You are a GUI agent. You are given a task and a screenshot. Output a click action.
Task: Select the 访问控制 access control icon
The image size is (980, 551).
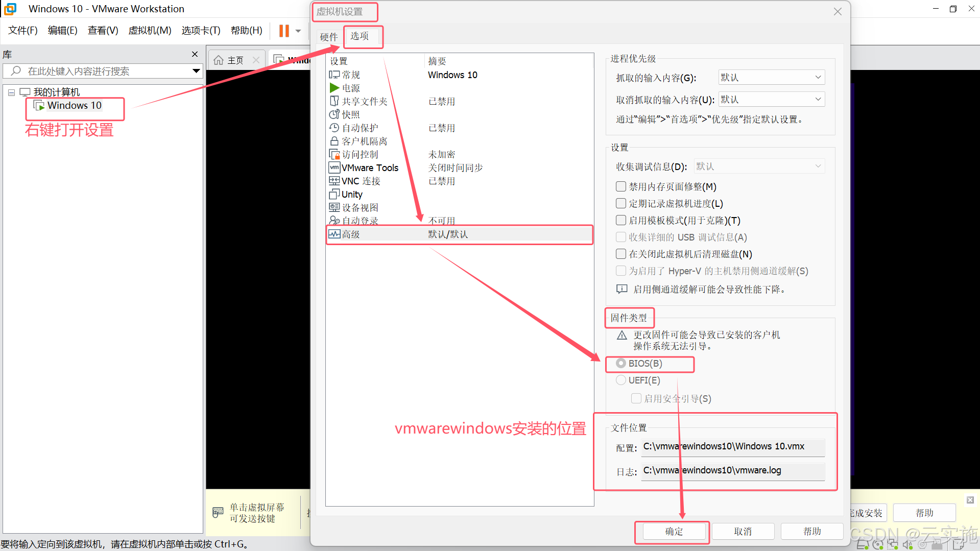tap(334, 154)
